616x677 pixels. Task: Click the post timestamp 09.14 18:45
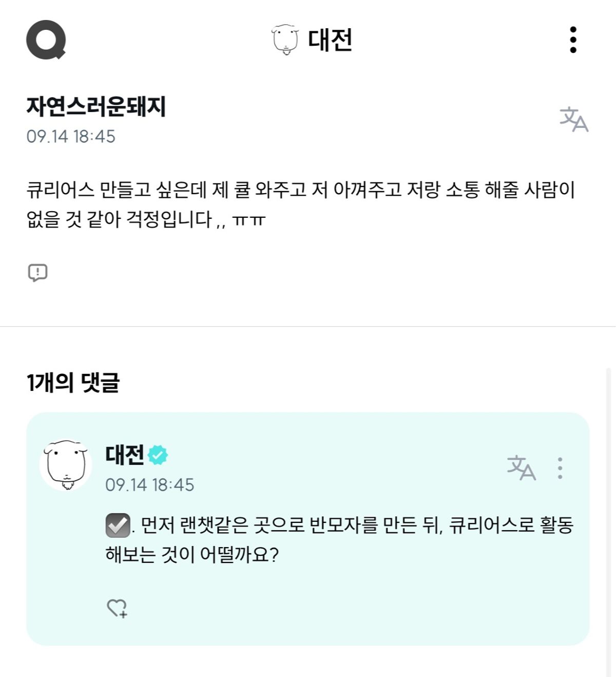tap(71, 137)
